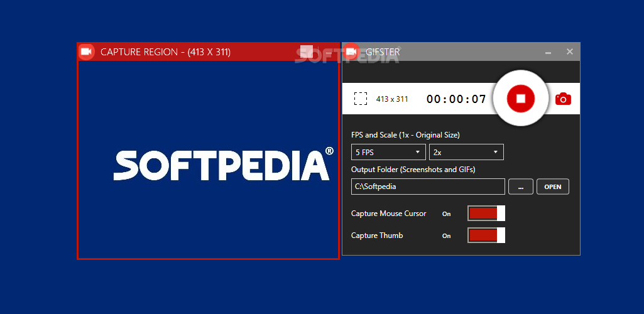Browse for output folder with the ... button
This screenshot has height=314, width=644.
click(x=521, y=187)
